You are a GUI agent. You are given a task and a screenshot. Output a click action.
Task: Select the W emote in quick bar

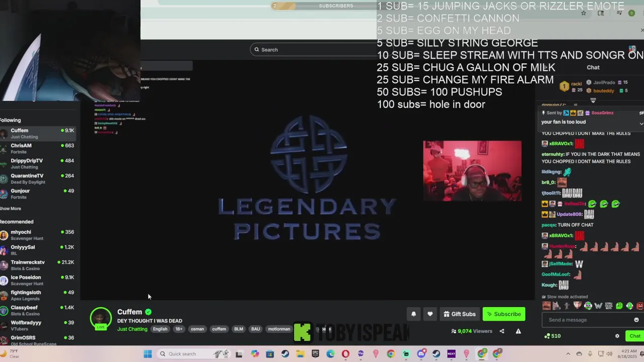598,306
